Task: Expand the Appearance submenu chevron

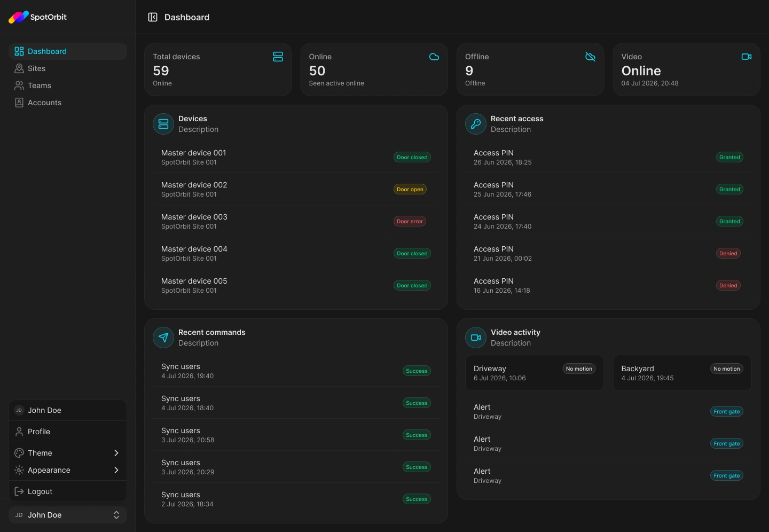Action: coord(116,470)
